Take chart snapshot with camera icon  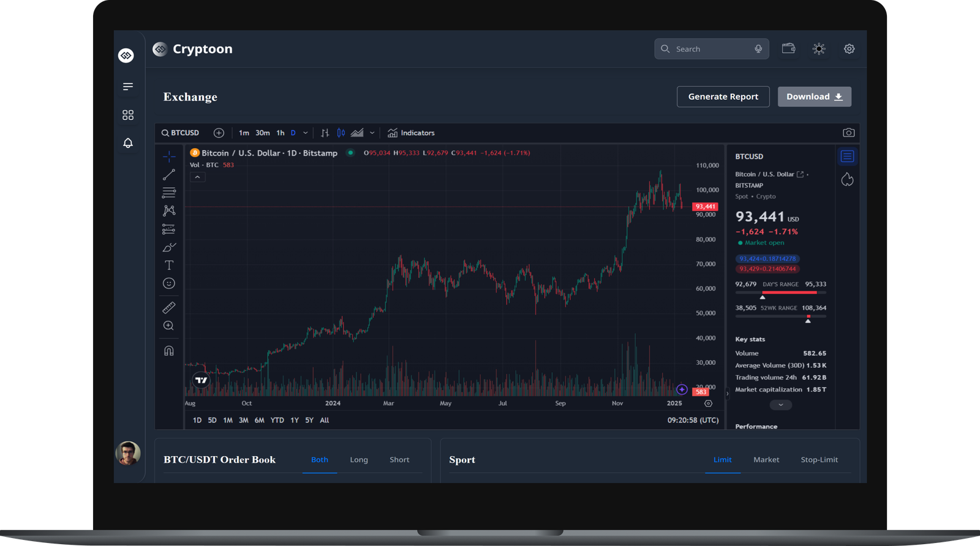[848, 133]
